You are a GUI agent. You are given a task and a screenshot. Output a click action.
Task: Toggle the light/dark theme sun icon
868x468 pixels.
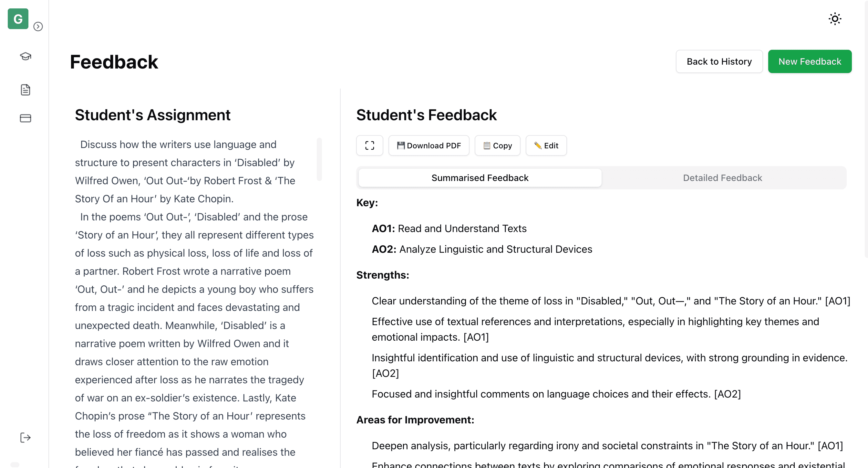pos(835,19)
